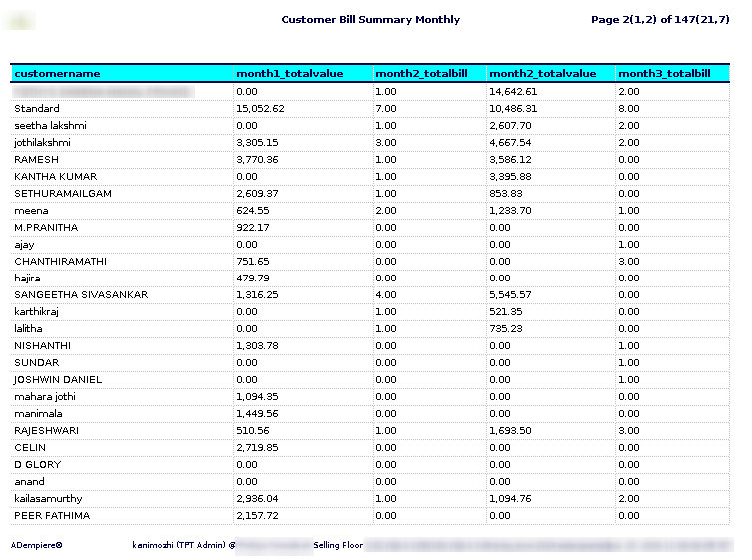Click the 521.35 value for karthikraj
Screen dimensions: 752x560
point(506,312)
